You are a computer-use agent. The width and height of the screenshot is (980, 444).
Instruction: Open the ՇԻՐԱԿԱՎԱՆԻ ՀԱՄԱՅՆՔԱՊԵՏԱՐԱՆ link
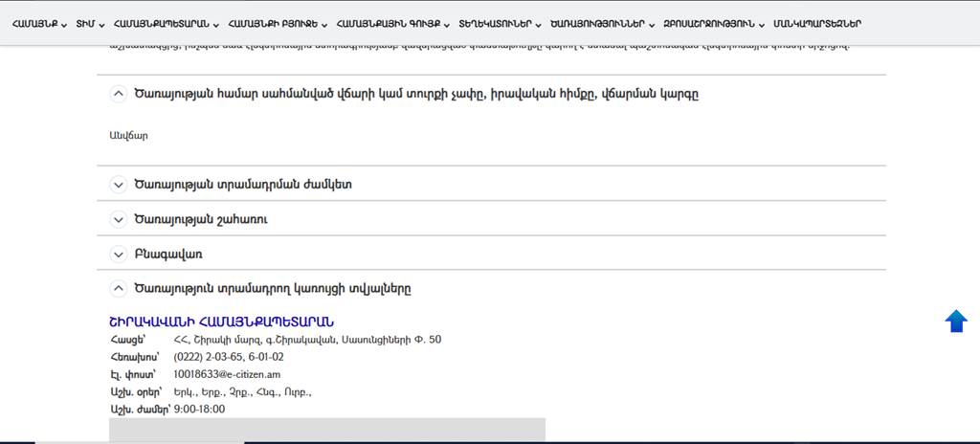pyautogui.click(x=222, y=322)
